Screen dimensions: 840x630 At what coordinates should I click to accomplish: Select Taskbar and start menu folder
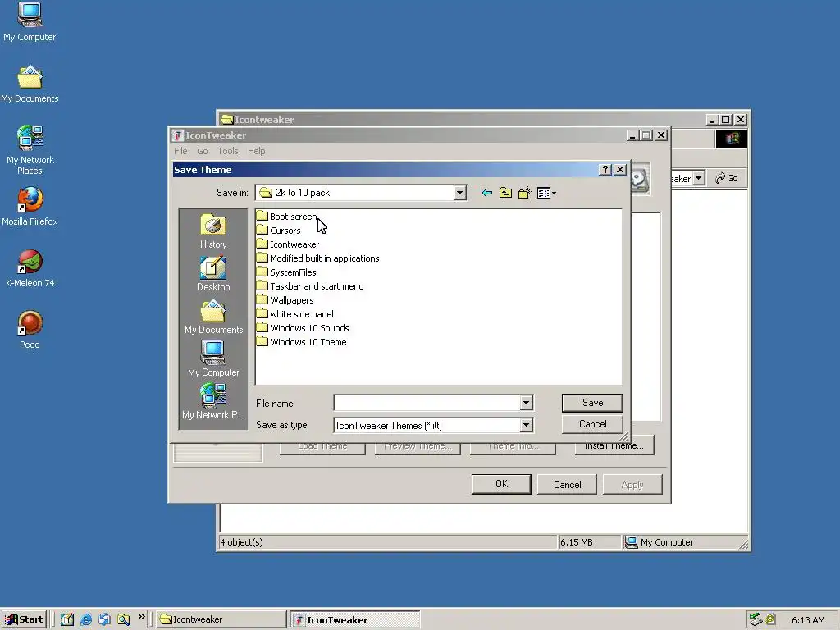click(x=310, y=286)
